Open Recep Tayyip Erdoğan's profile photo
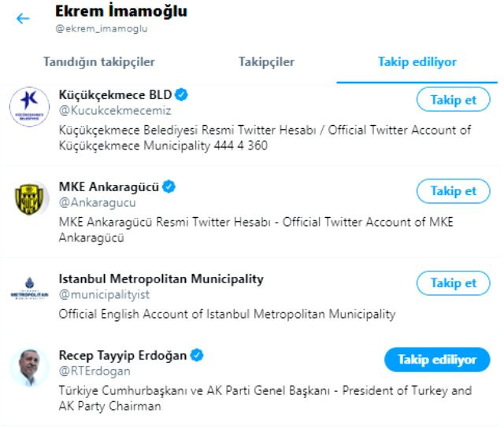The height and width of the screenshot is (428, 504). [x=29, y=367]
